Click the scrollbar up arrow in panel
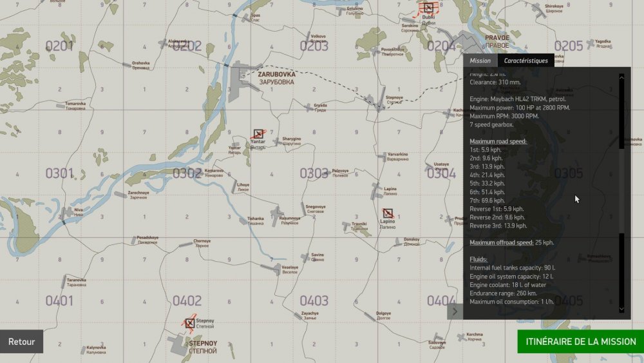The width and height of the screenshot is (644, 363). click(x=621, y=77)
